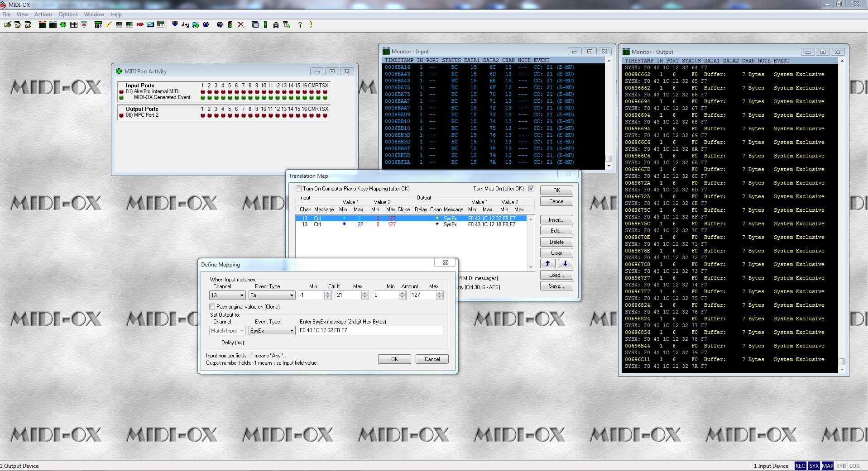Toggle REC indicator in status bar
The image size is (868, 471).
pos(800,466)
